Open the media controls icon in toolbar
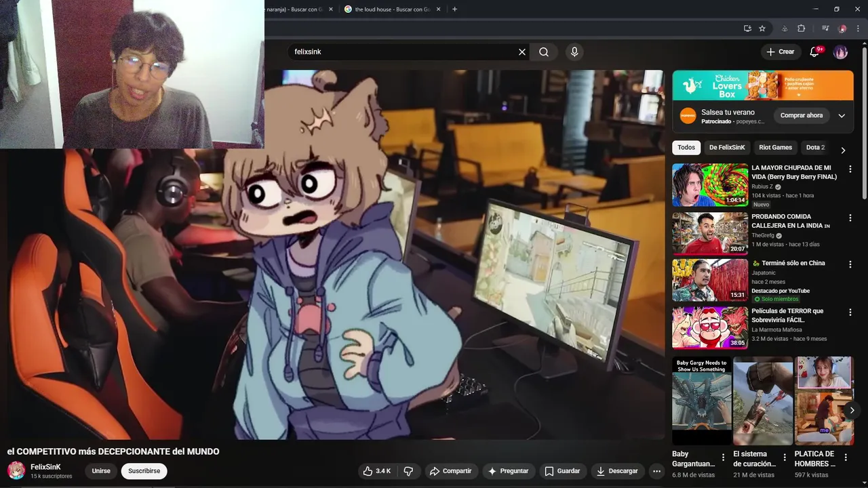 pyautogui.click(x=825, y=28)
